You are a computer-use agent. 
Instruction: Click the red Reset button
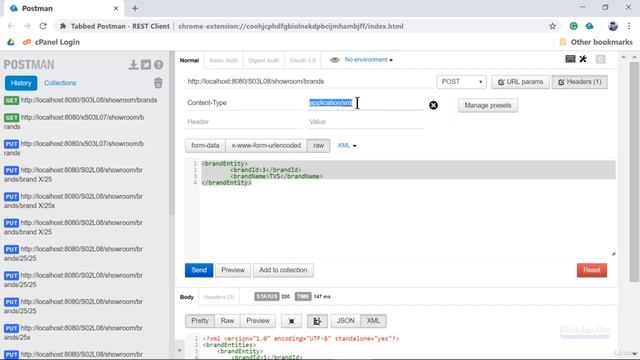tap(592, 270)
